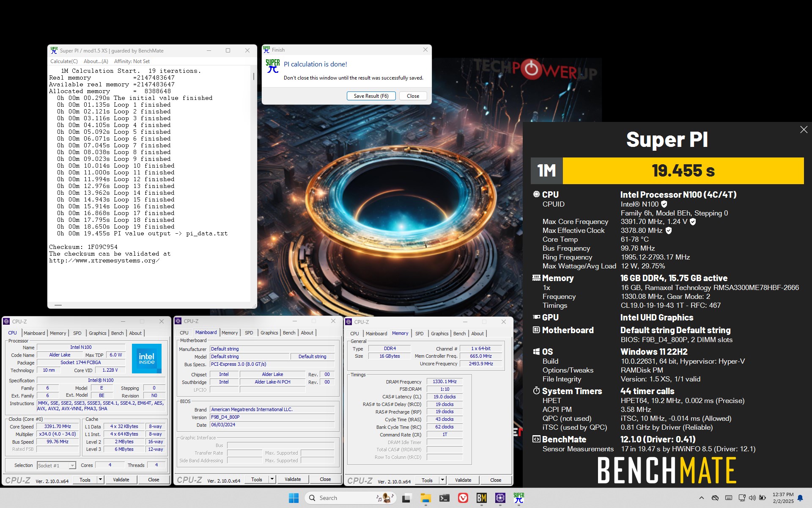Click the Checksum: 1F09C954 line
The height and width of the screenshot is (508, 812).
coord(83,247)
